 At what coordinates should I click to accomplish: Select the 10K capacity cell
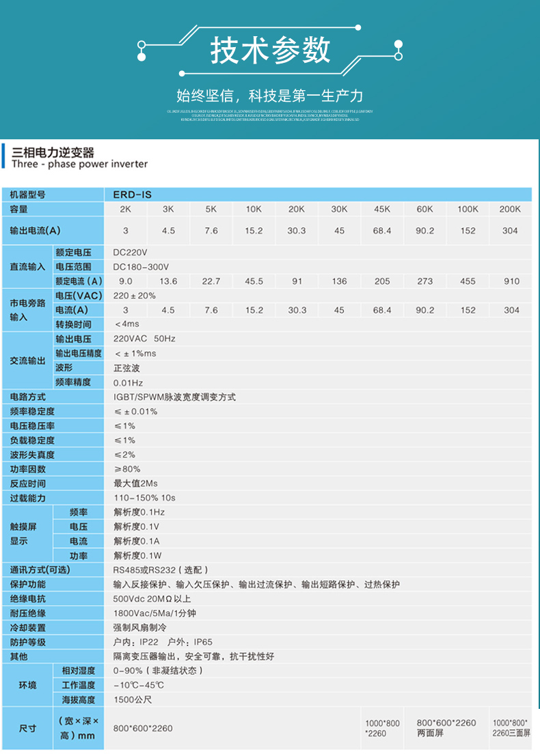254,209
